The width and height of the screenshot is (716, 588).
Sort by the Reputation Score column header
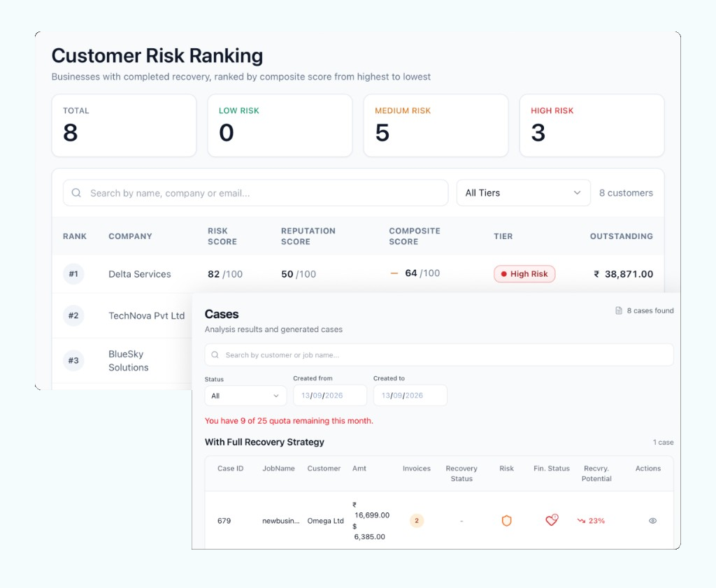coord(308,236)
